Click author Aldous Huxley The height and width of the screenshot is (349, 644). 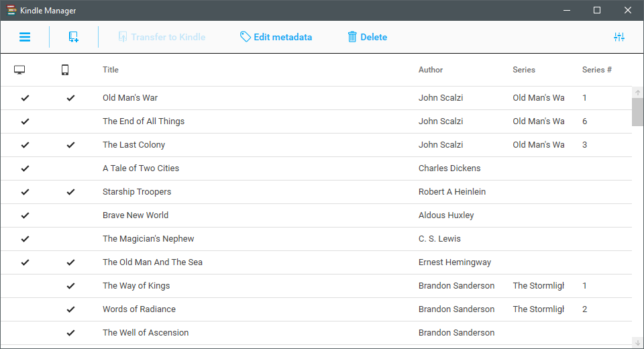[x=446, y=215]
